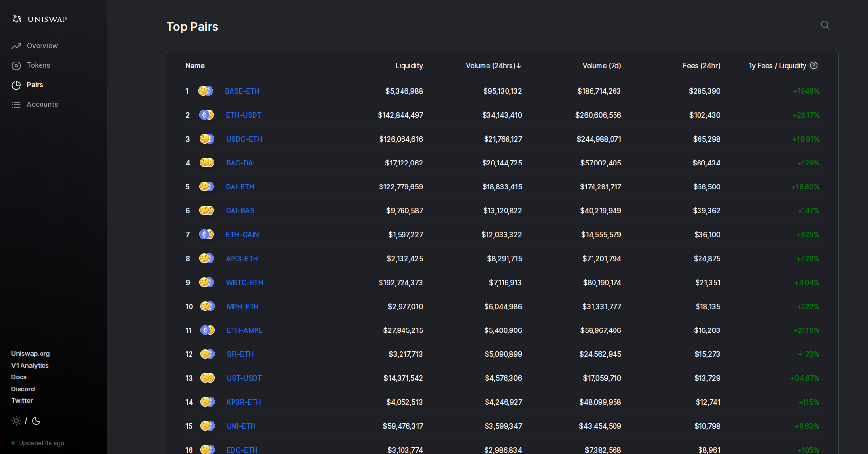Click the API3-ETH token pair icon

pyautogui.click(x=207, y=258)
